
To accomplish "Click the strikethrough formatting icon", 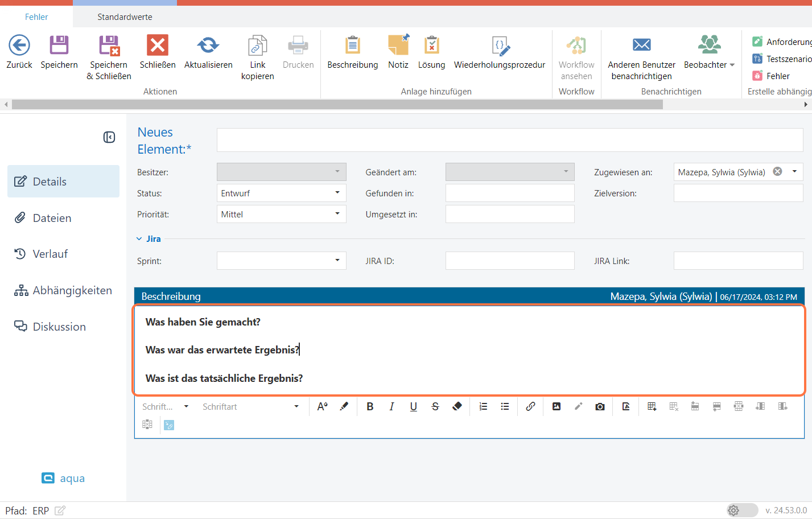I will [435, 406].
